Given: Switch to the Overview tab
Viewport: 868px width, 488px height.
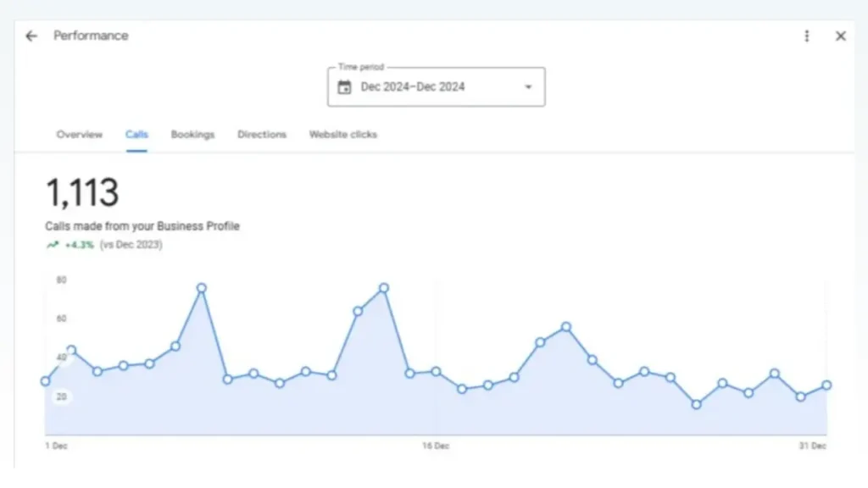Looking at the screenshot, I should pyautogui.click(x=79, y=135).
